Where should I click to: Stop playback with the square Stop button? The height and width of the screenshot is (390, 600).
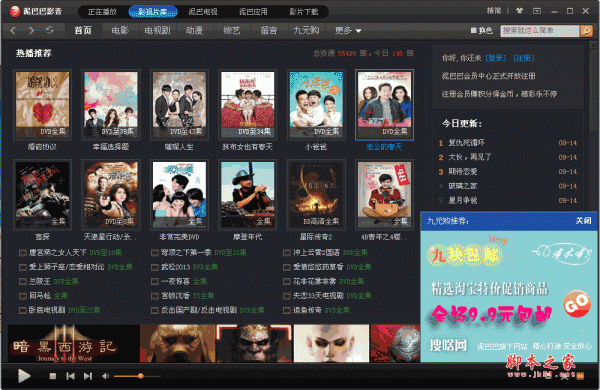coord(53,376)
